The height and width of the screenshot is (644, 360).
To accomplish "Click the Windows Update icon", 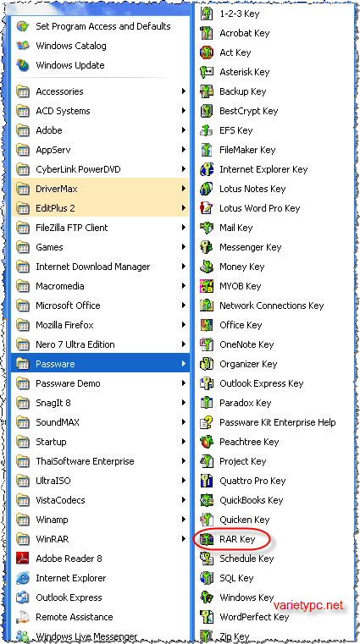I will pyautogui.click(x=23, y=65).
